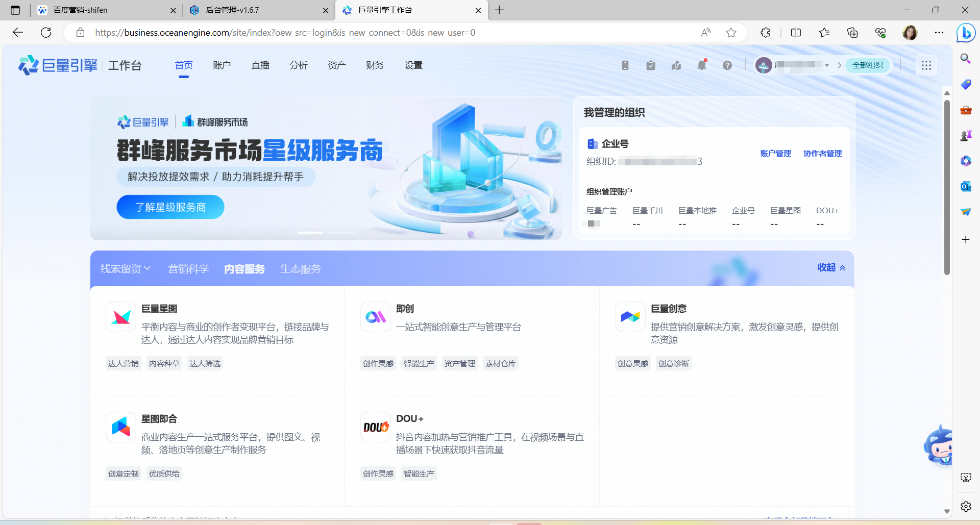Open the 分析 nav menu
Screen dimensions: 980x525
[x=299, y=65]
